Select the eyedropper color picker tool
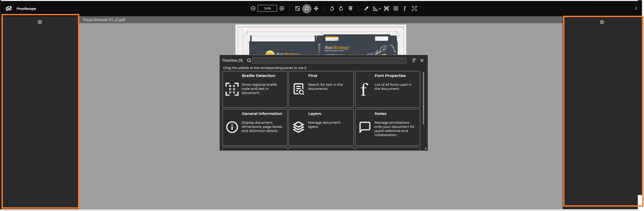The width and height of the screenshot is (644, 211). [x=366, y=9]
